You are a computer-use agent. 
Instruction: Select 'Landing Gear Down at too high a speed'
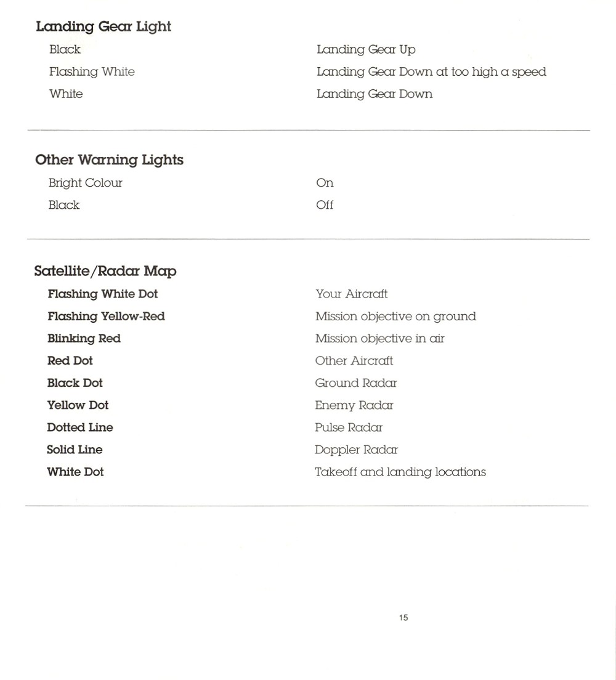pyautogui.click(x=431, y=72)
